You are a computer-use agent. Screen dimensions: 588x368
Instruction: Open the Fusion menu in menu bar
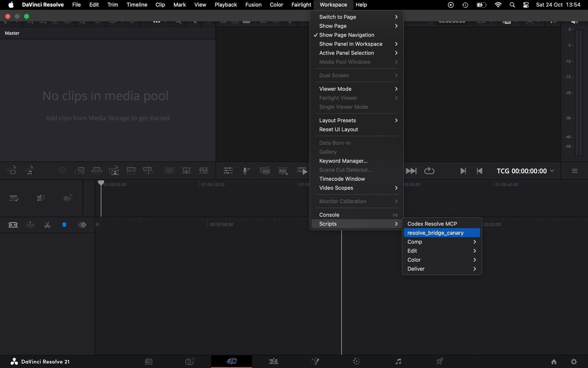pos(253,5)
